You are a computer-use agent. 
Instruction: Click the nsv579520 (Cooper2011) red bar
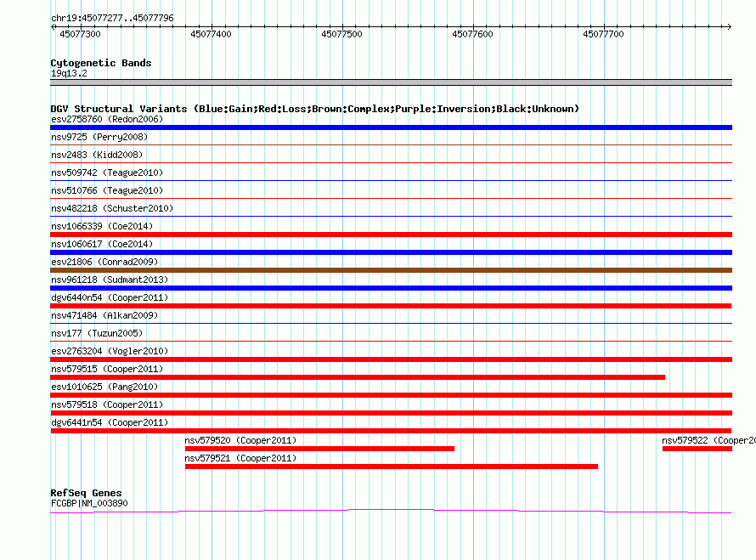pyautogui.click(x=319, y=449)
